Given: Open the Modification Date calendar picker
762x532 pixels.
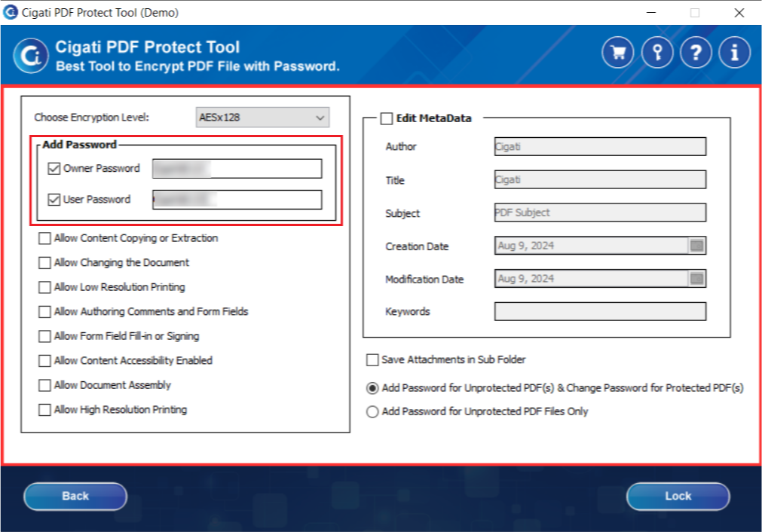Looking at the screenshot, I should [x=697, y=279].
